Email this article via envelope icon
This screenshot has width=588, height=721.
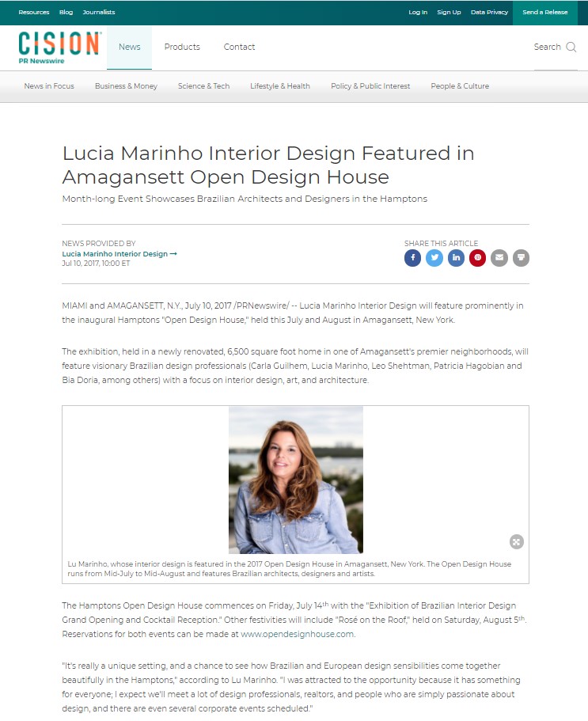(499, 258)
